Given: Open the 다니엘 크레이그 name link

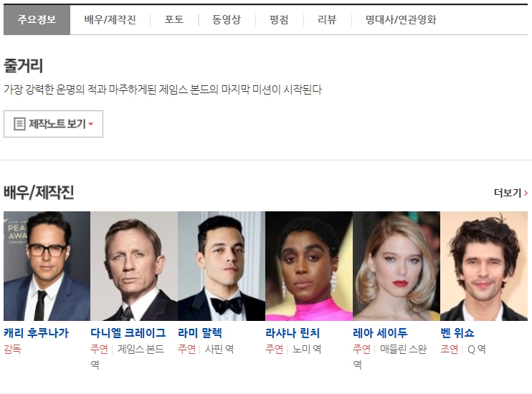Looking at the screenshot, I should click(128, 333).
